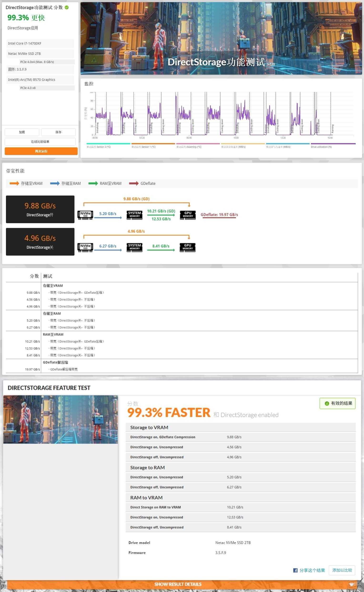Click PCIe 4.0x4 (Max. 8 GB/s) label
364x592 pixels.
pyautogui.click(x=47, y=62)
